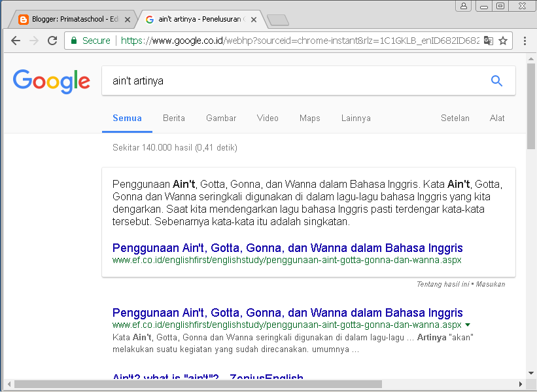Click the scroll down arrow of vertical scrollbar
This screenshot has height=392, width=537.
(531, 373)
